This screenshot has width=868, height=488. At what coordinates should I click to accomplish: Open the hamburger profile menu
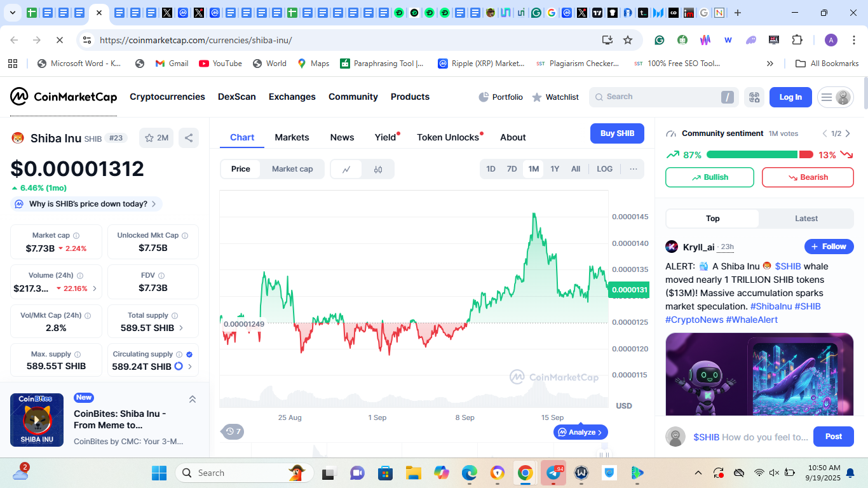(835, 97)
